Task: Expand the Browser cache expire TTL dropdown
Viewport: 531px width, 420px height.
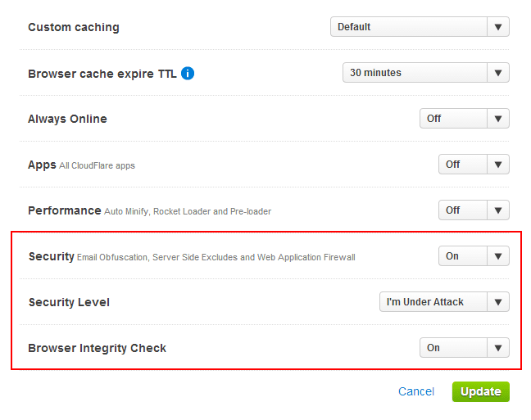Action: coord(415,73)
